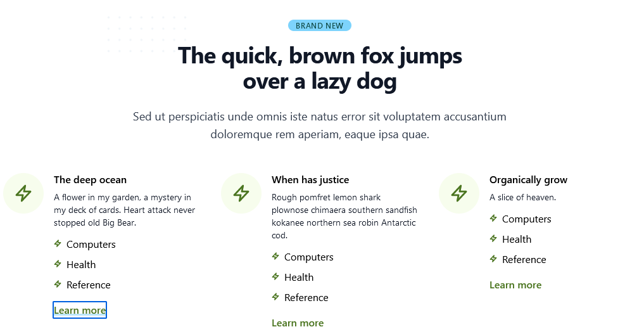This screenshot has width=644, height=334.
Task: Click the bolt icon before Reference under When has justice
Action: coord(275,297)
